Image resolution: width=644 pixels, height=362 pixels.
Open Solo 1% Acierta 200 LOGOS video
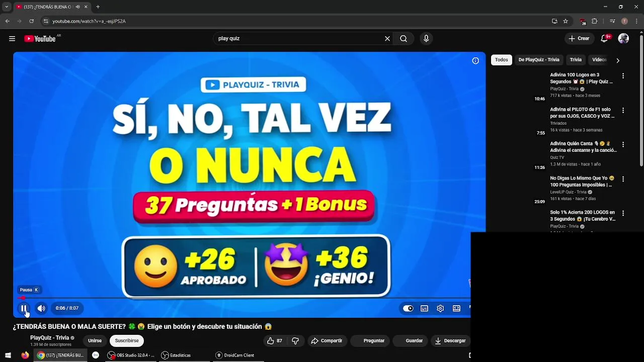click(x=583, y=216)
